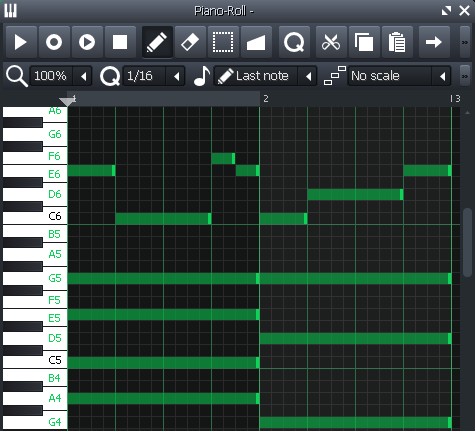Viewport: 475px width, 431px height.
Task: Stop playback
Action: coord(120,42)
